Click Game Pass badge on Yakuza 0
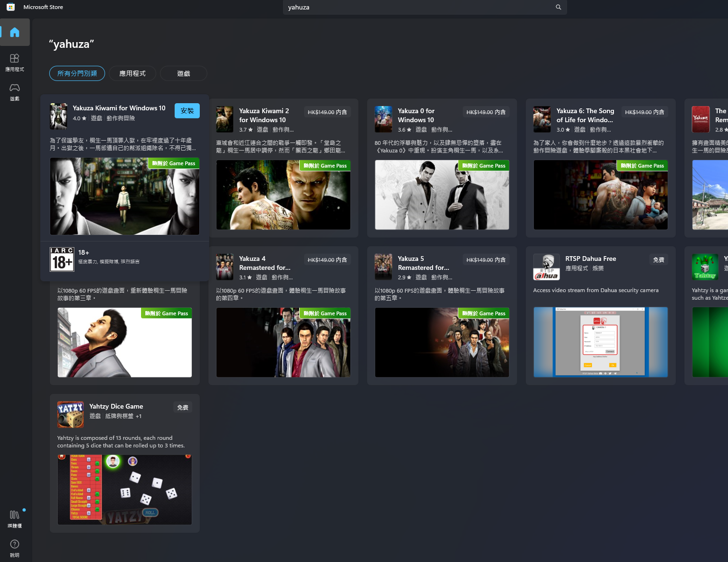 click(x=484, y=166)
